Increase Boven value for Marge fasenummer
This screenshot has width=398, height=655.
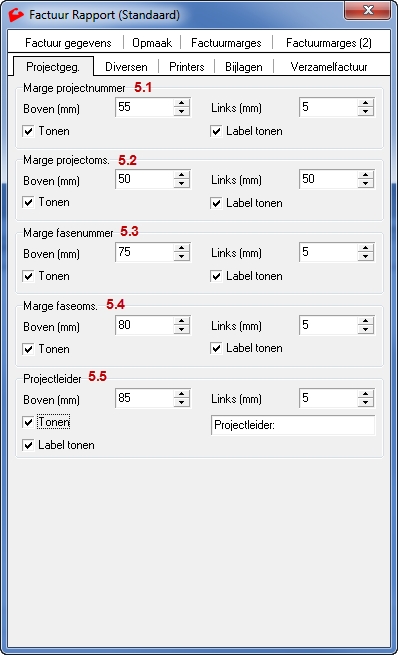coord(181,248)
